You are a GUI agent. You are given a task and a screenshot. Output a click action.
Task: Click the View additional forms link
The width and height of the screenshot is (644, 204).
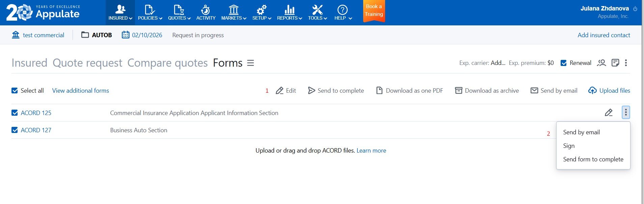(80, 91)
